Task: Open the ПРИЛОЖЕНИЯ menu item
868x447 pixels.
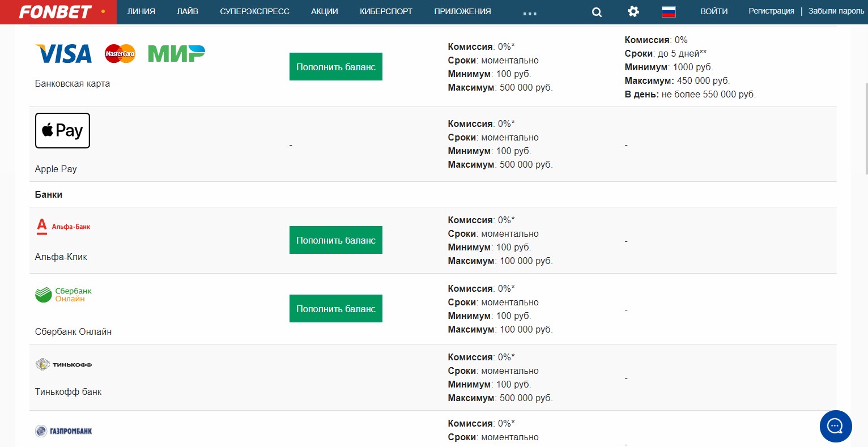Action: click(x=462, y=11)
